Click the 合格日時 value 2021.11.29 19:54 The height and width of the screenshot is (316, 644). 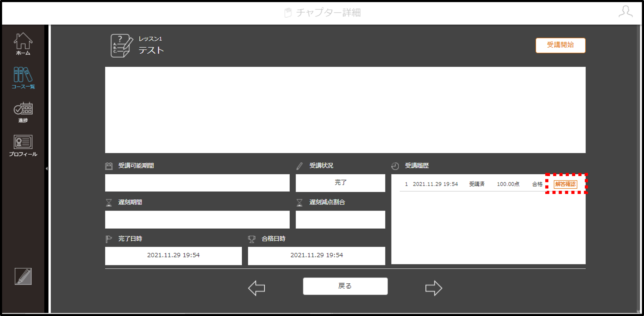click(317, 256)
